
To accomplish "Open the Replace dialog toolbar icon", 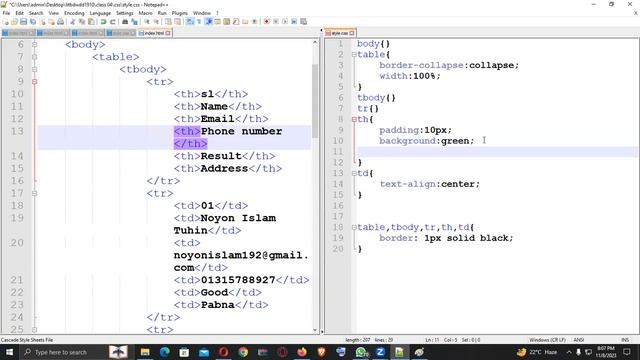I will (x=134, y=21).
